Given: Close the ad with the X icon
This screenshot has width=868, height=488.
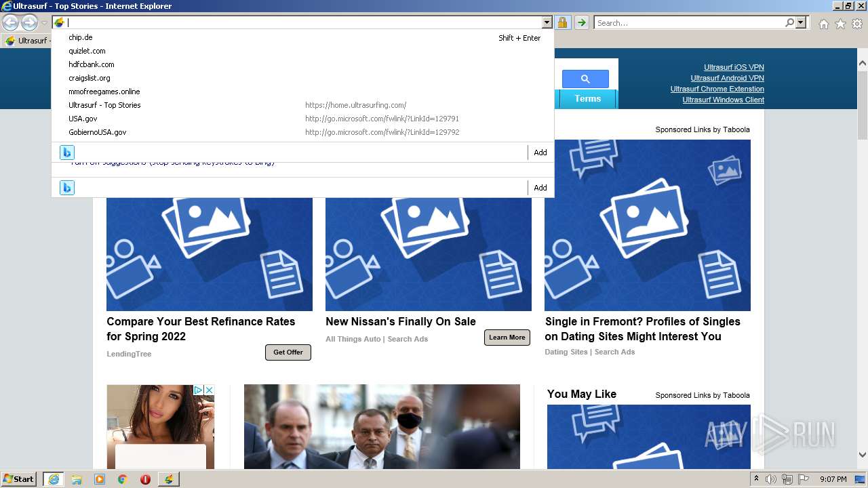Looking at the screenshot, I should [209, 390].
